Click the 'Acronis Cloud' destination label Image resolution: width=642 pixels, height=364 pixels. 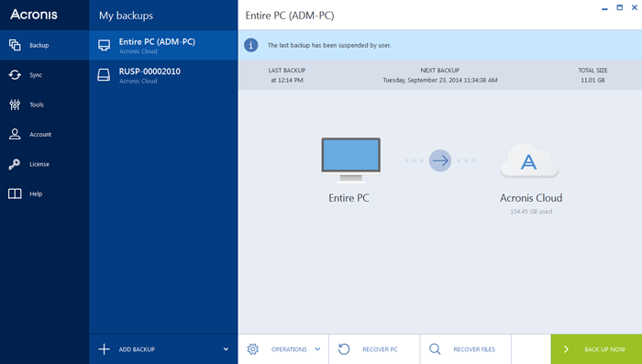531,198
